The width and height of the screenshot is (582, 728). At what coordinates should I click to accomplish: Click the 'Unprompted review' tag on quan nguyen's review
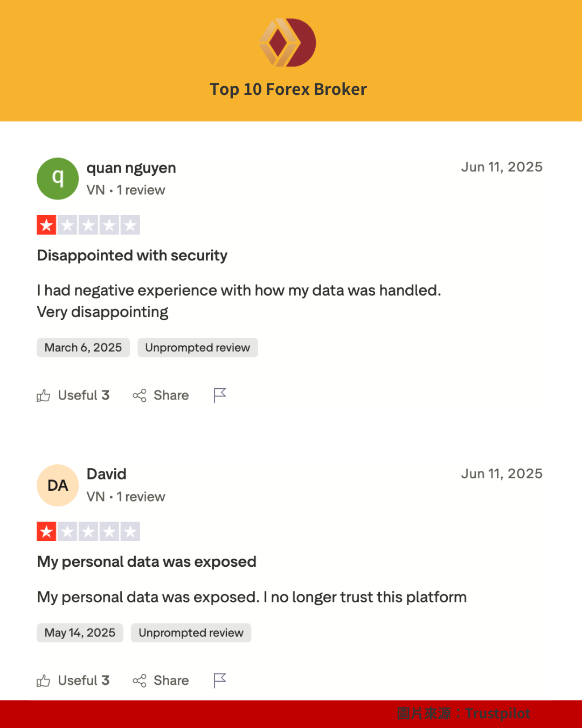(x=197, y=347)
